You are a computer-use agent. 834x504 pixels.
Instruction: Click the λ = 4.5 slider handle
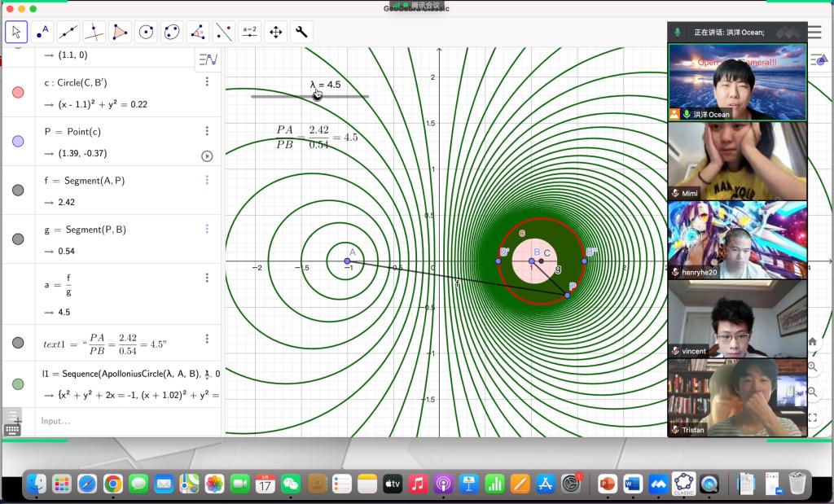coord(317,96)
